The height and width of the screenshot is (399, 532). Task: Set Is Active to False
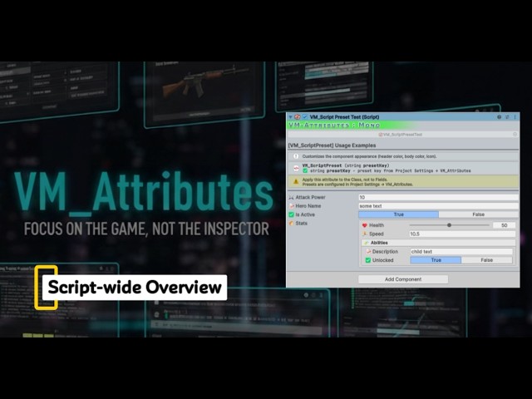(x=479, y=214)
